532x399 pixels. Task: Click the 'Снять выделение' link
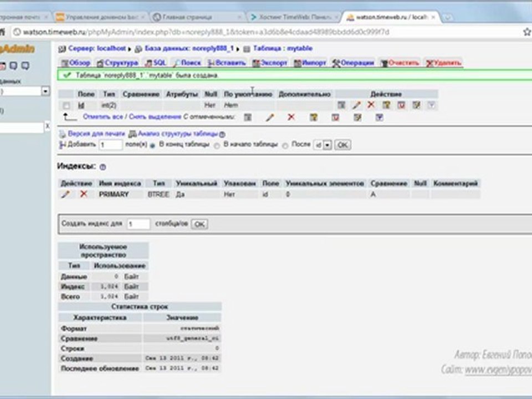[155, 117]
